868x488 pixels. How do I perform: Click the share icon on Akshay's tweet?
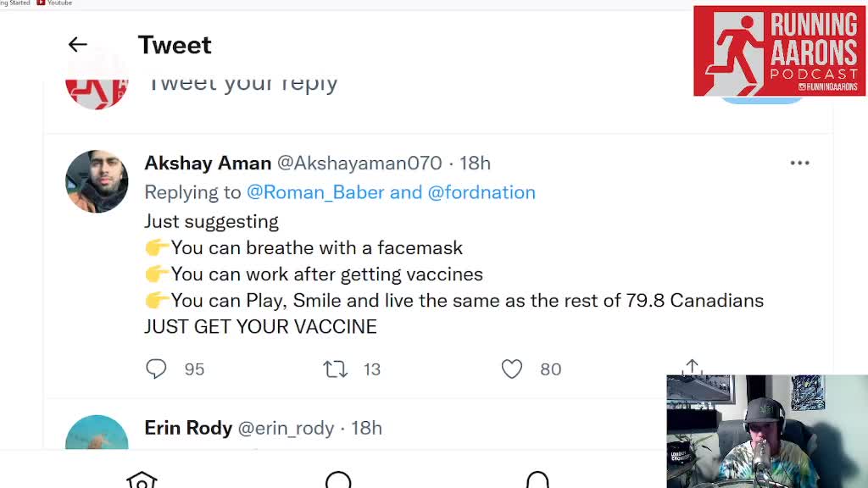[x=692, y=368]
